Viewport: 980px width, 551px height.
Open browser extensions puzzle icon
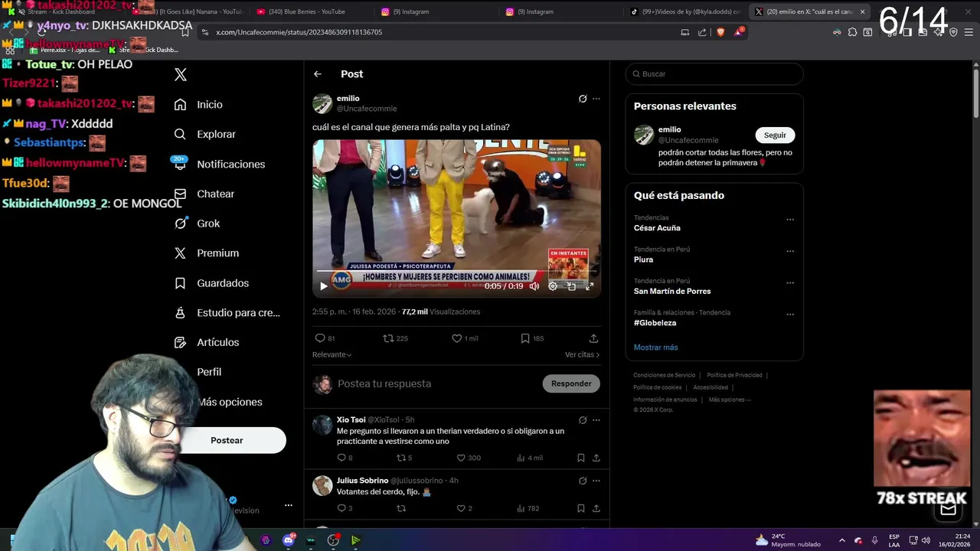pos(852,32)
